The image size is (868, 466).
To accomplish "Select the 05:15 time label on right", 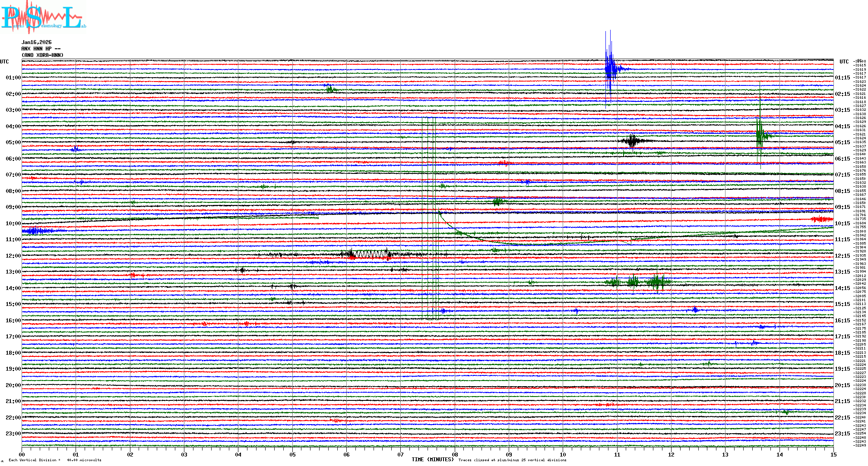I will 842,142.
